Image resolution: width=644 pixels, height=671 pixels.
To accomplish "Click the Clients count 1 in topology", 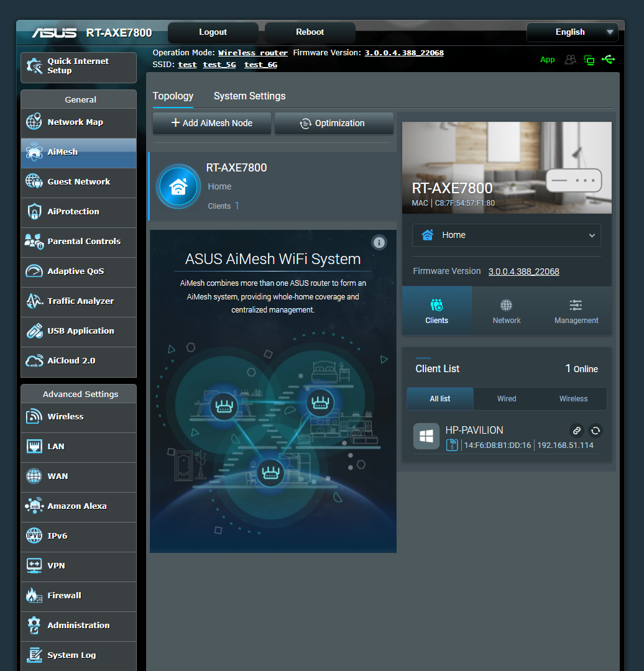I will [x=237, y=206].
